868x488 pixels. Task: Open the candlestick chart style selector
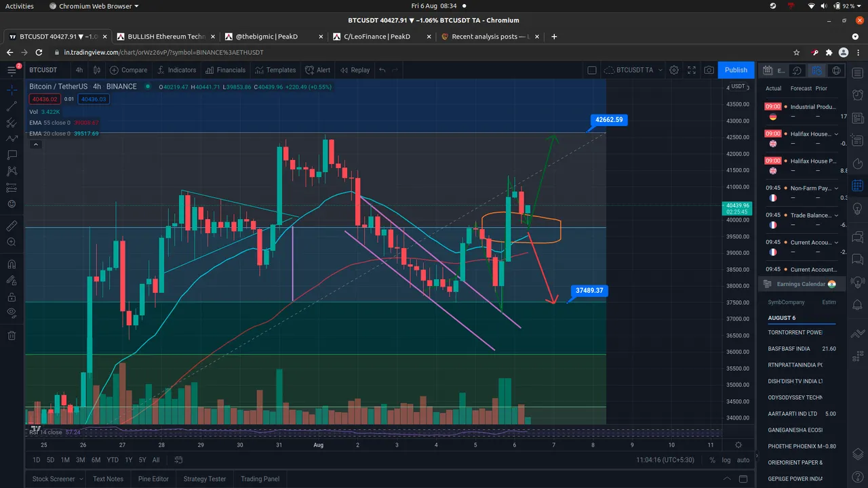point(98,70)
